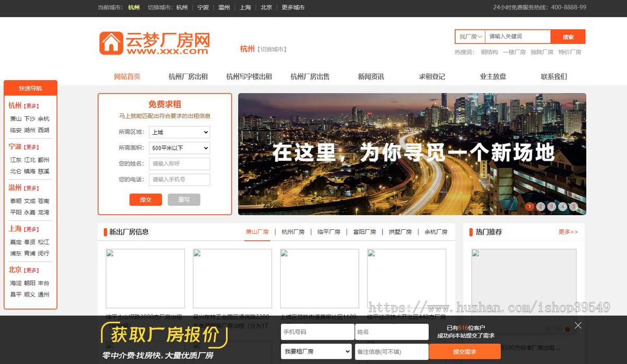Click 【更多】 beside 温州 in sidebar
This screenshot has width=627, height=364.
point(31,188)
